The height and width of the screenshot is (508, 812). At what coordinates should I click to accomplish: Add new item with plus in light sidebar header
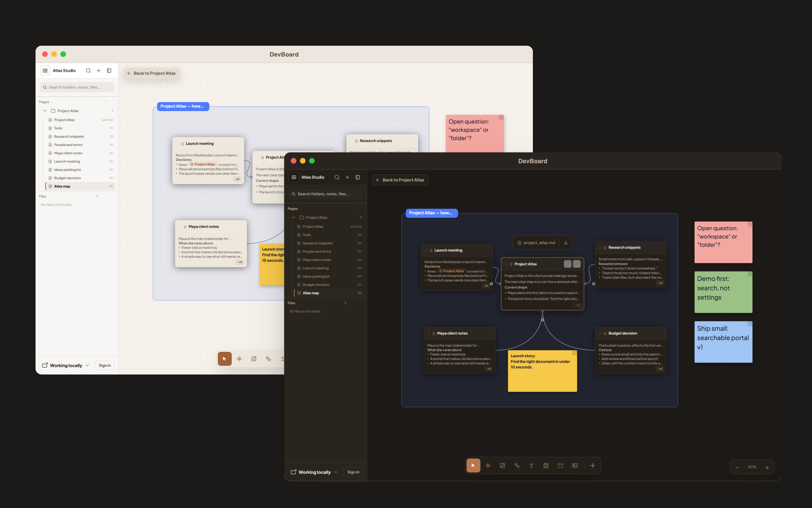coord(98,70)
